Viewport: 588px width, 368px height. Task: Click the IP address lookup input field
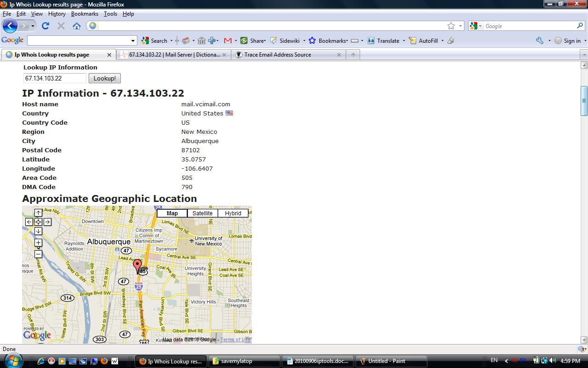(x=55, y=78)
